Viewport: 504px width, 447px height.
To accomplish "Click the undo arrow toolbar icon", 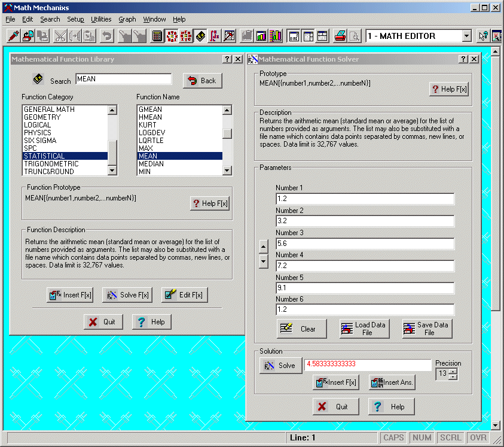I will (106, 36).
